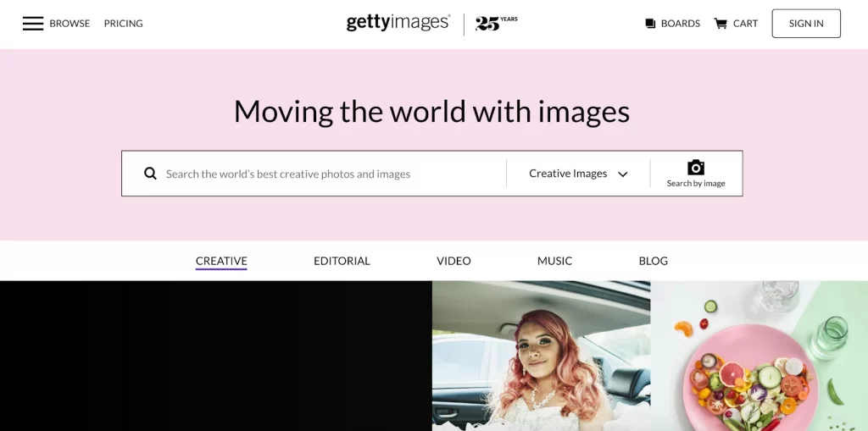868x431 pixels.
Task: Click the 25 Years anniversary badge
Action: pyautogui.click(x=496, y=23)
